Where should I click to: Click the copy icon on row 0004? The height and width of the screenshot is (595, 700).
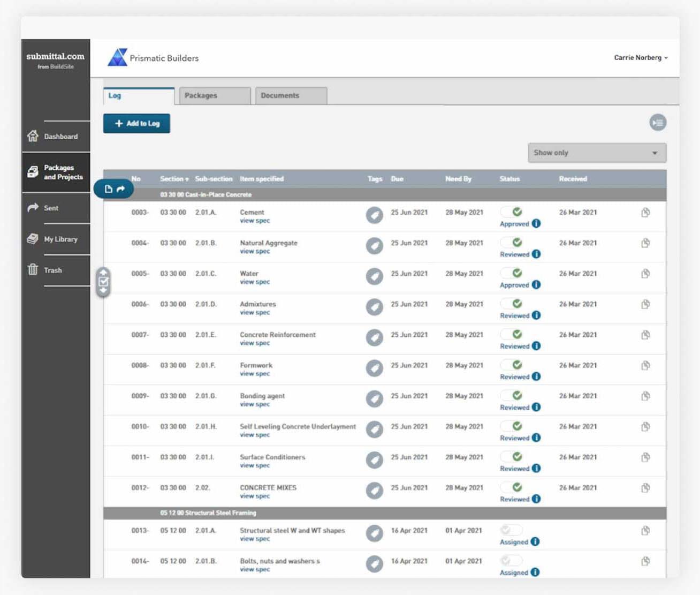point(645,243)
